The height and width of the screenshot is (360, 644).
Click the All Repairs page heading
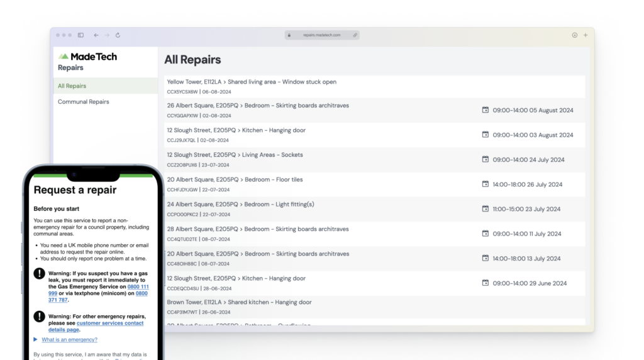click(192, 60)
